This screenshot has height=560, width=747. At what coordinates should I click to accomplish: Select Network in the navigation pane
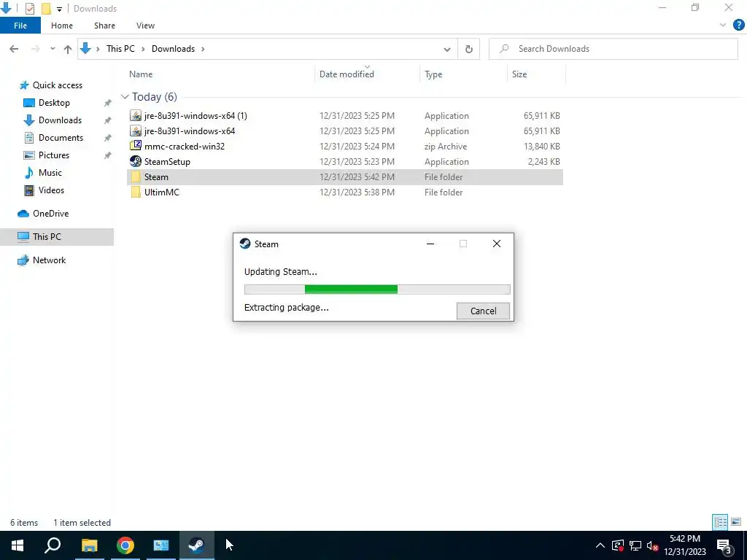pos(49,260)
